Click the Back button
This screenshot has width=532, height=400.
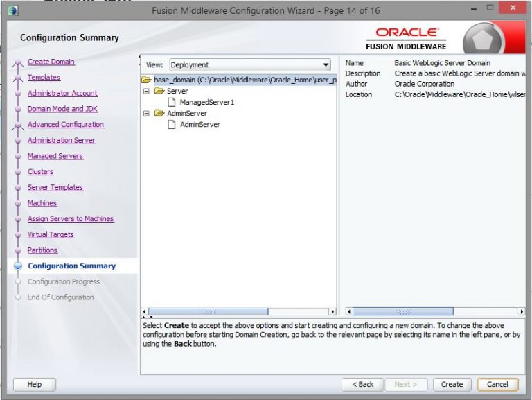[363, 384]
